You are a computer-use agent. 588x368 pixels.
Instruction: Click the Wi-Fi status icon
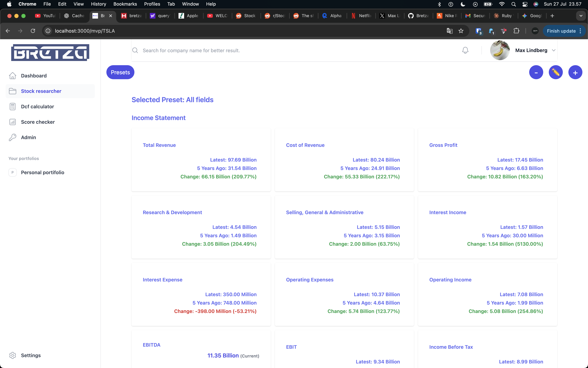point(502,4)
